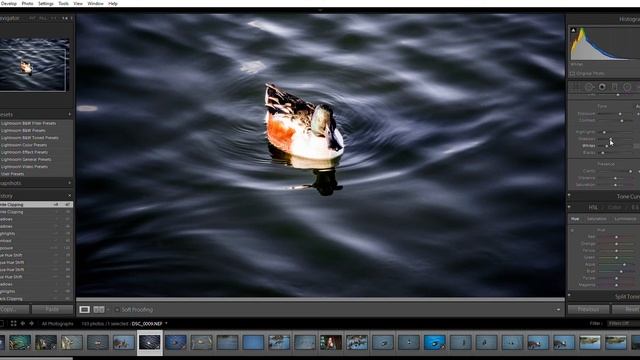Open Before/After view options dropdown

[x=108, y=309]
